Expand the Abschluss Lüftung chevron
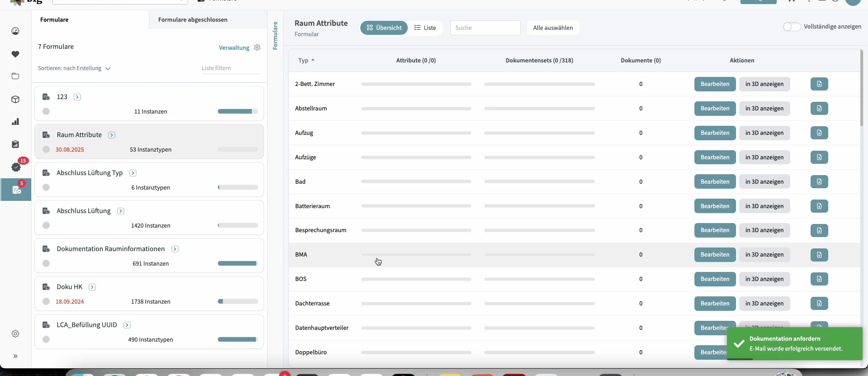Viewport: 868px width, 376px height. pos(121,211)
